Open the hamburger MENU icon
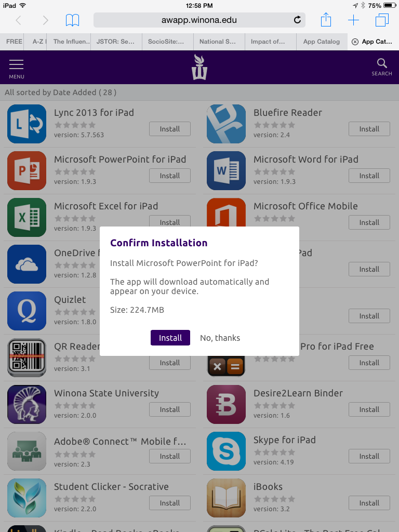This screenshot has width=399, height=532. (x=17, y=68)
